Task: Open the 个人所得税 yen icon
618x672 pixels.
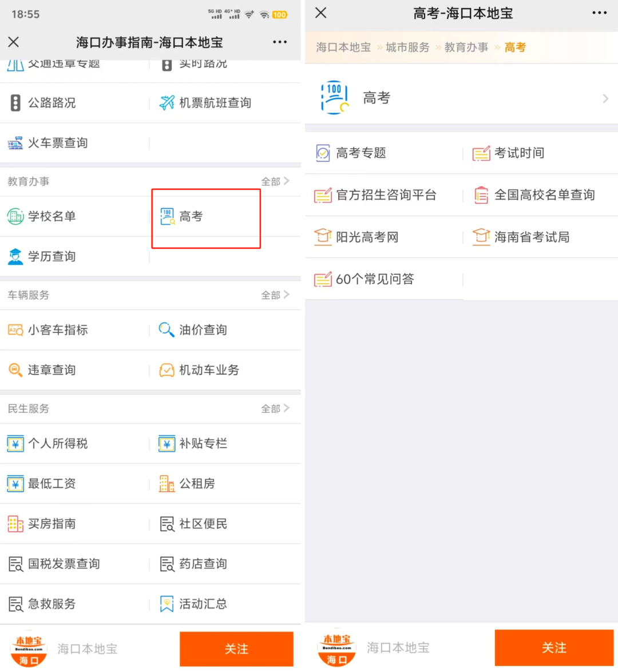Action: click(15, 444)
